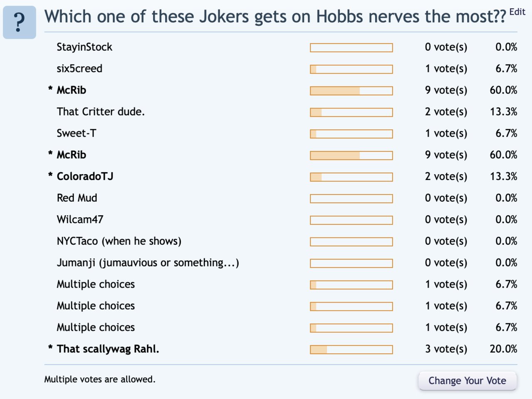Click the 9 vote(s) count for first McRib

(446, 91)
